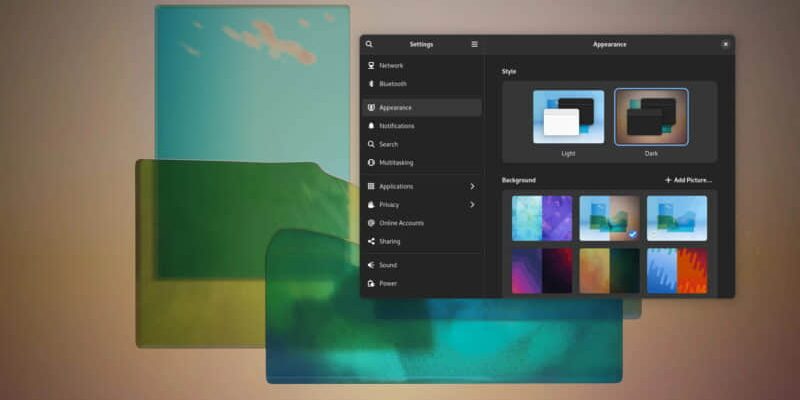Screen dimensions: 800x400
Task: Click the Online Accounts icon
Action: pyautogui.click(x=371, y=223)
